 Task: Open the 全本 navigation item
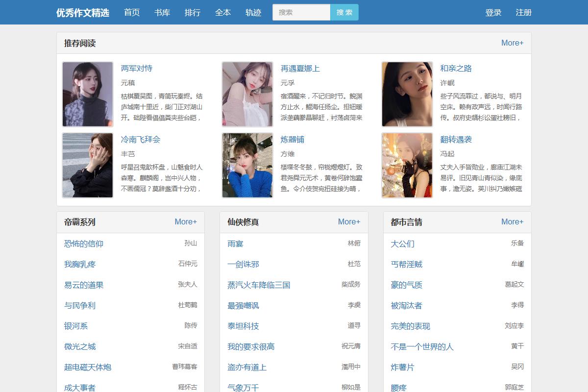click(x=223, y=12)
